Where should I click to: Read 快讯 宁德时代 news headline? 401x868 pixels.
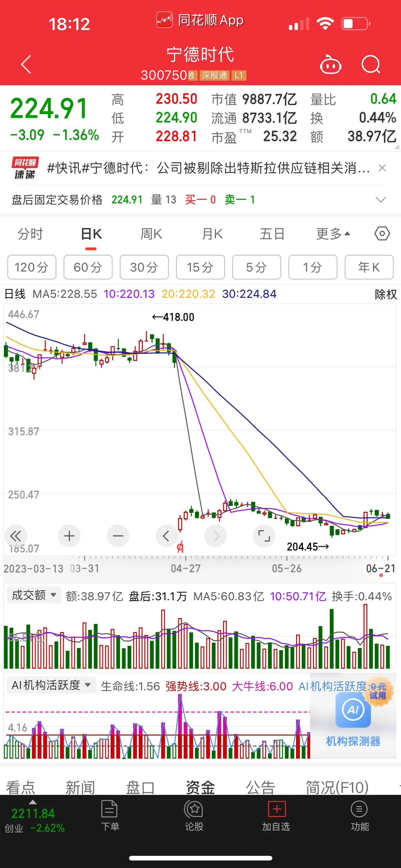208,168
